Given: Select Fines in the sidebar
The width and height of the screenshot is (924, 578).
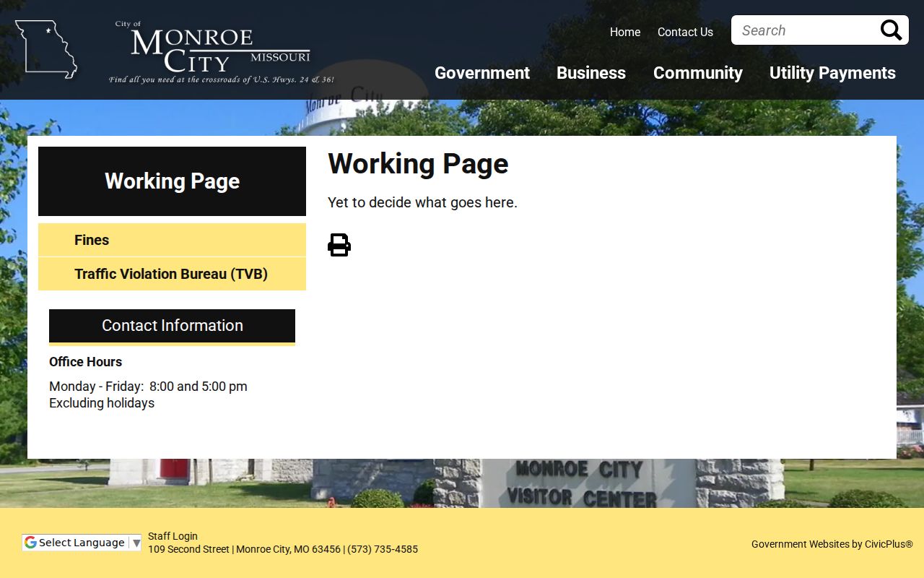Looking at the screenshot, I should pos(172,240).
